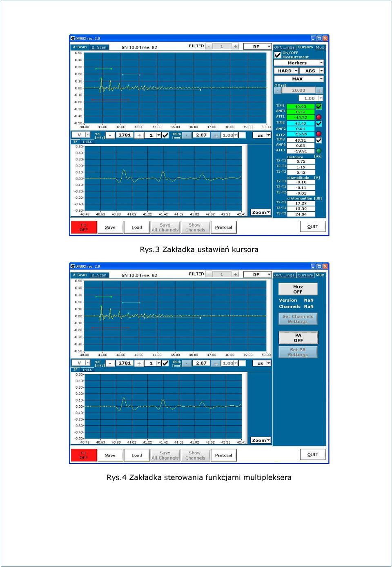Switch to B_Scan tab in top window
Screen dimensions: 392x567
pos(99,47)
